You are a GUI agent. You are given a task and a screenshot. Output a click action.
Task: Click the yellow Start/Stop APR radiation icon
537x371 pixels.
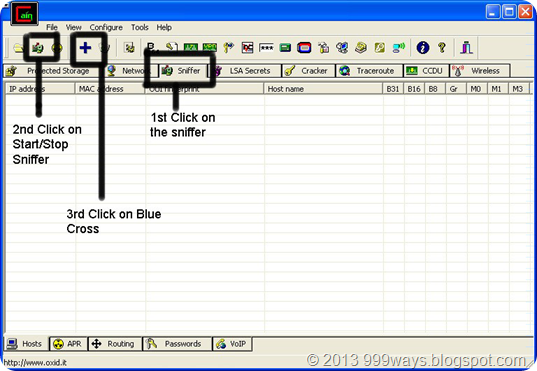57,48
